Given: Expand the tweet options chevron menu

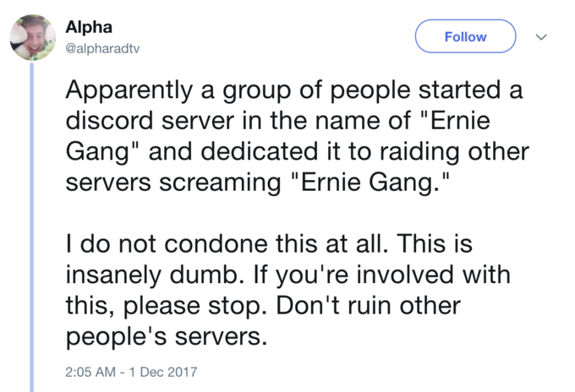Looking at the screenshot, I should click(541, 36).
